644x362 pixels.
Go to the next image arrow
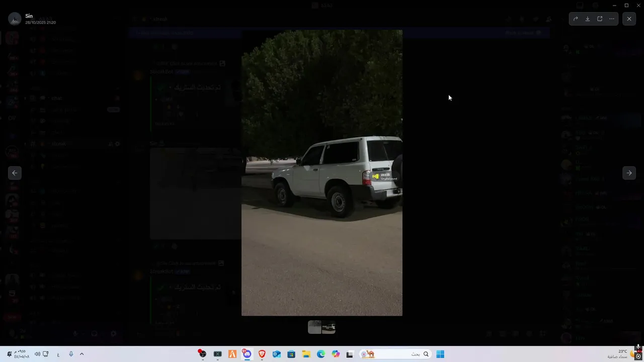(629, 173)
